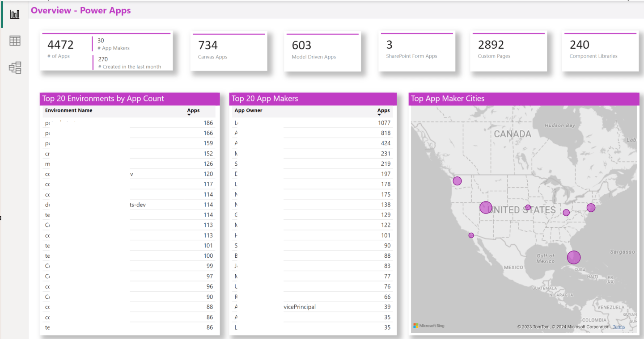Screen dimensions: 644x339
Task: Click the 603 Model Driven Apps card
Action: [322, 52]
